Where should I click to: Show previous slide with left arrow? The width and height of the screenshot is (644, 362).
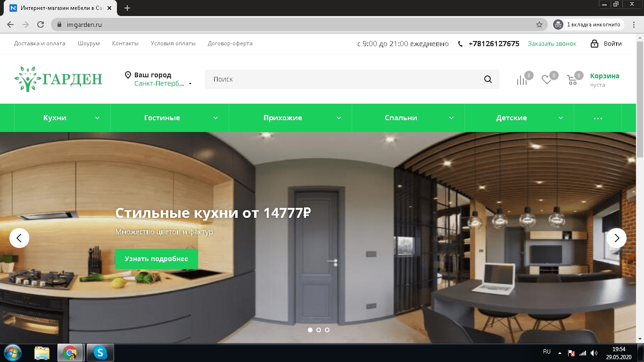point(19,238)
